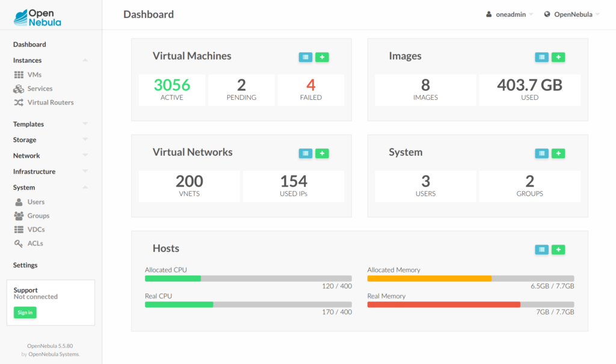Show Virtual Networks list via blue icon
This screenshot has height=364, width=616.
(x=306, y=153)
